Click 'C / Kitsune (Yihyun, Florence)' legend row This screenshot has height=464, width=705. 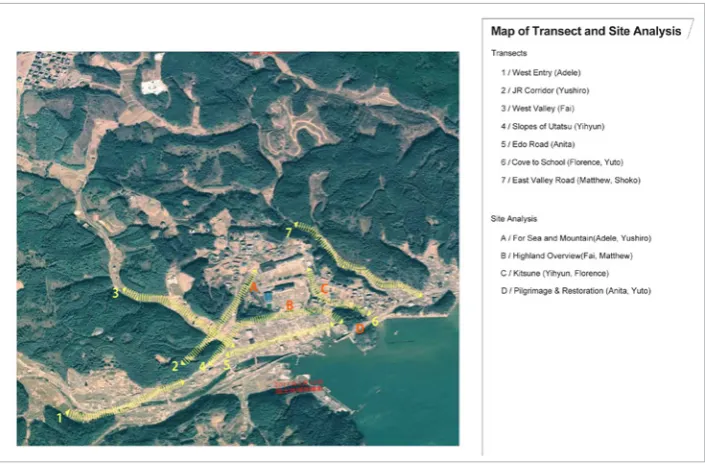pos(554,273)
